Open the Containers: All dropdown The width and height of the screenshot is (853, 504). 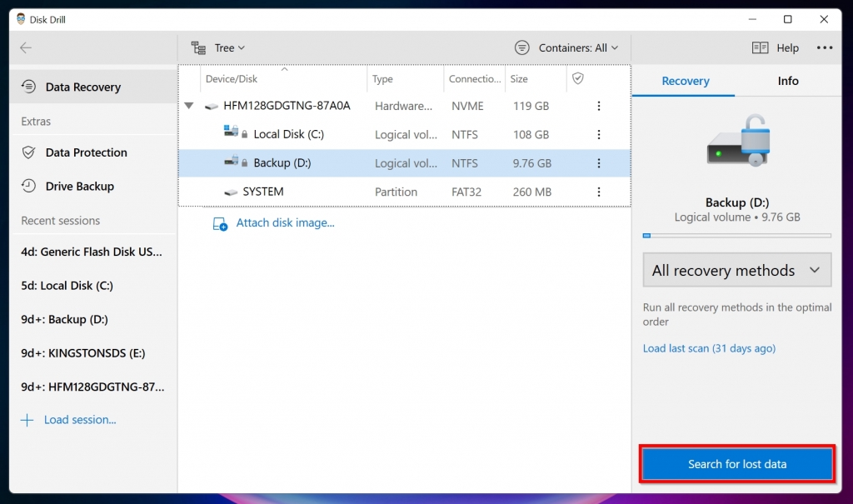tap(566, 47)
